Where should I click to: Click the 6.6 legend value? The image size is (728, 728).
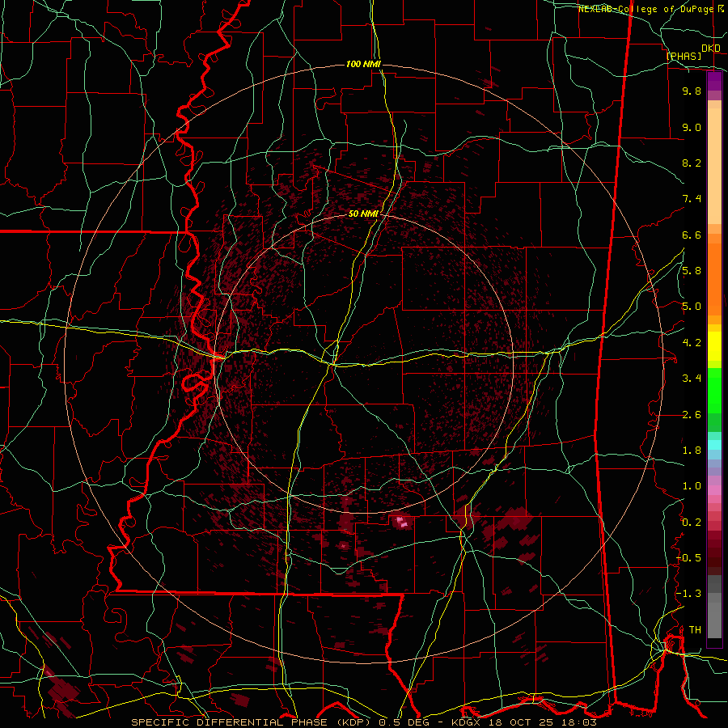[692, 235]
